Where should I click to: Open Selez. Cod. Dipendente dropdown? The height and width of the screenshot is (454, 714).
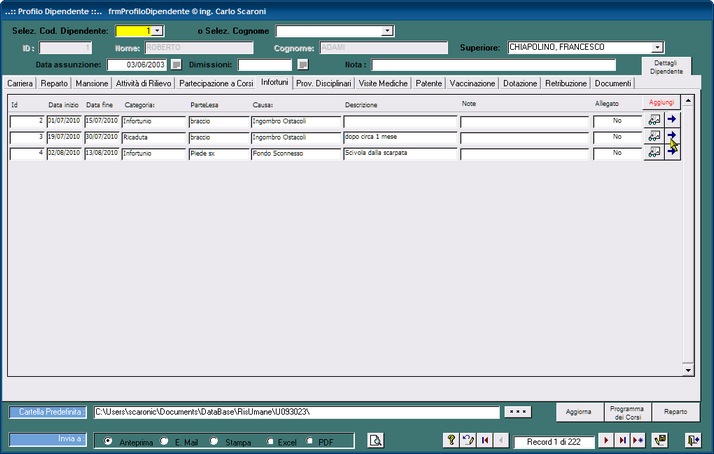(157, 31)
